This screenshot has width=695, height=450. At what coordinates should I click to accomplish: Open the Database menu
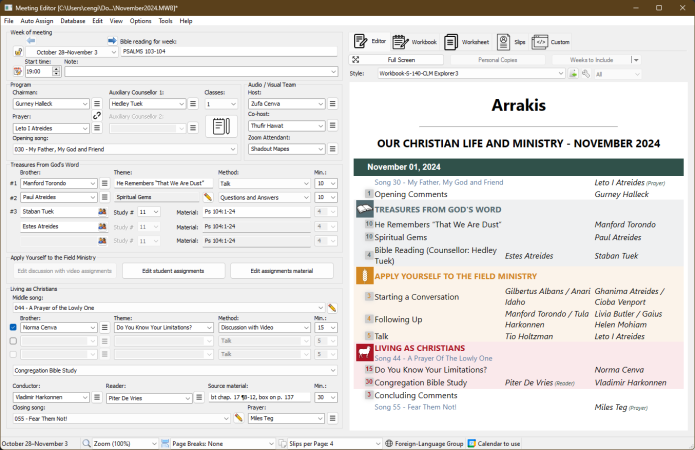point(73,21)
